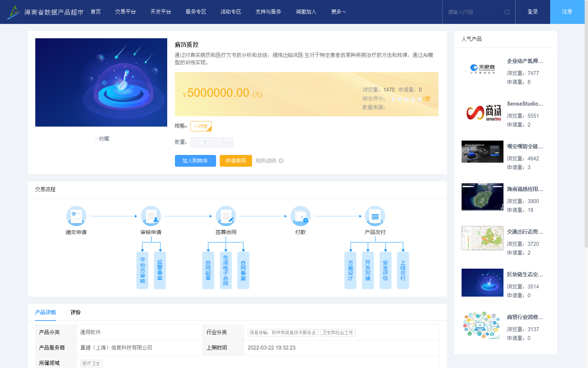Click the 递交申请 flow icon
This screenshot has width=588, height=368.
(76, 216)
